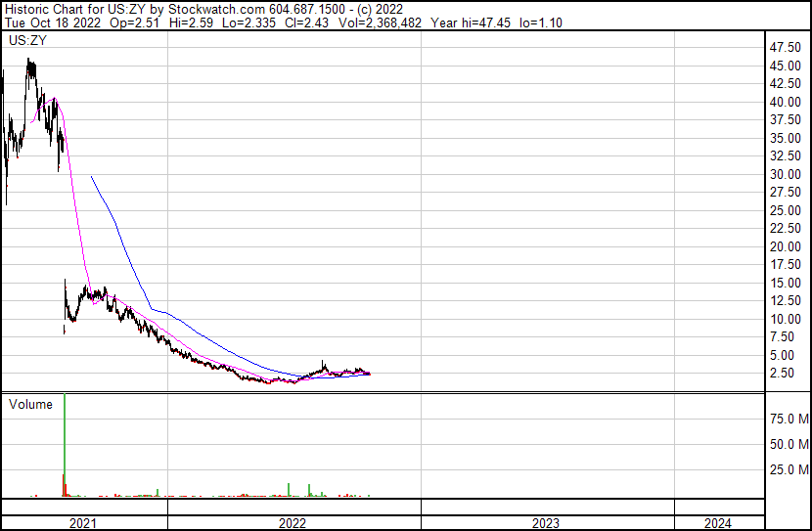Click the 15.00 price axis label
Viewport: 812px width, 531px height.
pyautogui.click(x=786, y=283)
